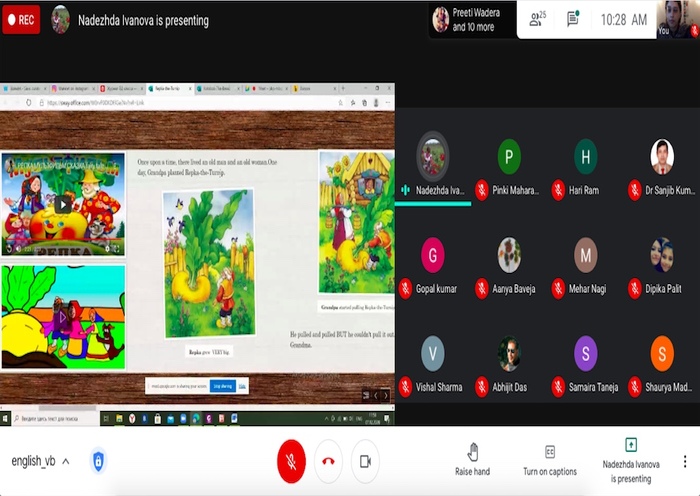Click the turnip and Grandpa illustration

tap(209, 263)
